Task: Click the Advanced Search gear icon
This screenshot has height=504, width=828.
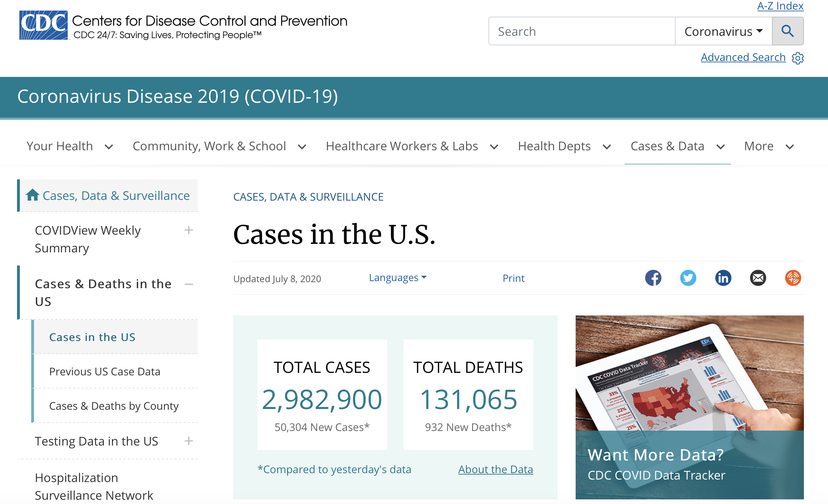Action: pyautogui.click(x=798, y=58)
